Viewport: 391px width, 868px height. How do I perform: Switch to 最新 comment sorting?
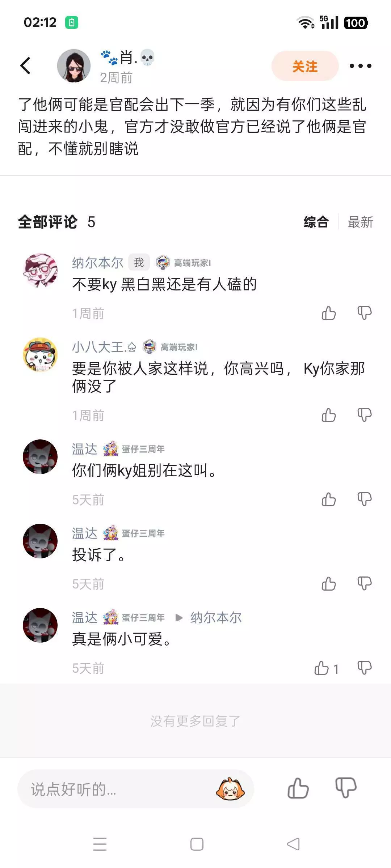(360, 222)
